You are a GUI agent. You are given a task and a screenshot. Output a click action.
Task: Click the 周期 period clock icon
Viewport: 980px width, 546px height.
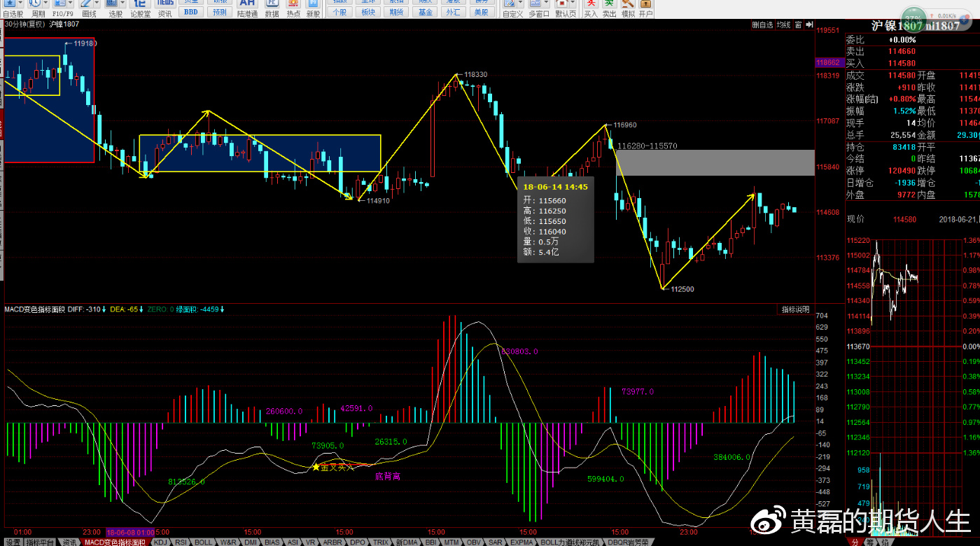(x=36, y=4)
